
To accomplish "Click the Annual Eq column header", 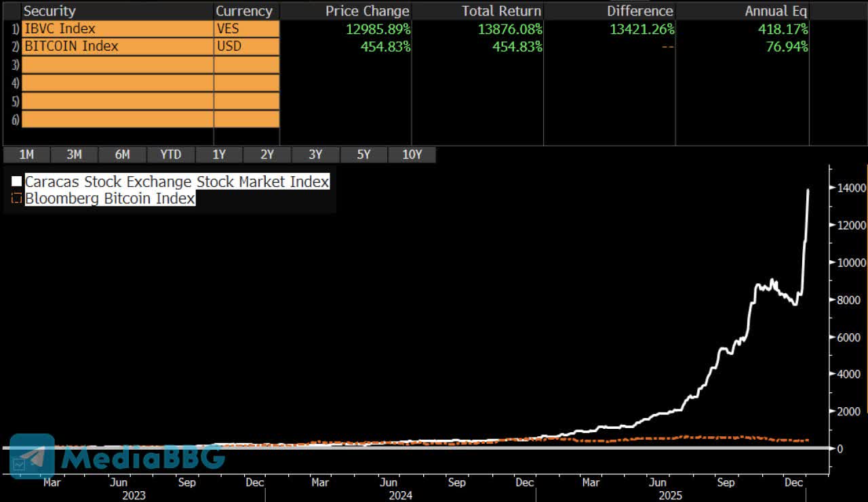I will point(776,11).
